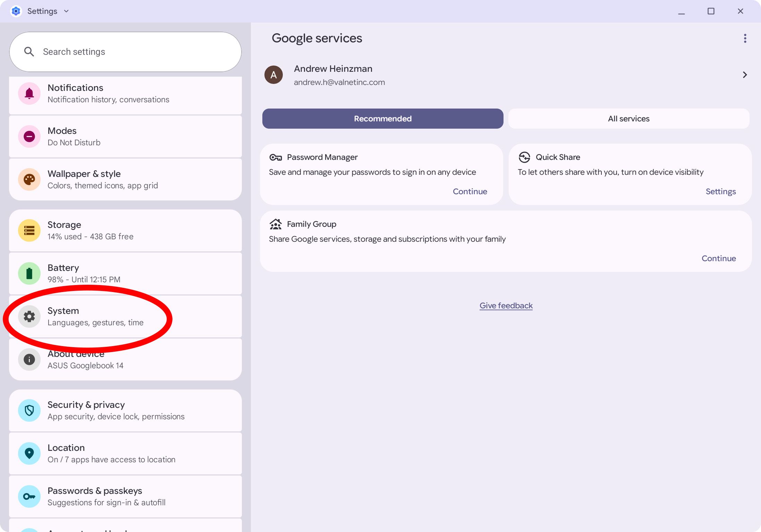Click the Location pin icon
This screenshot has height=532, width=761.
pyautogui.click(x=29, y=454)
